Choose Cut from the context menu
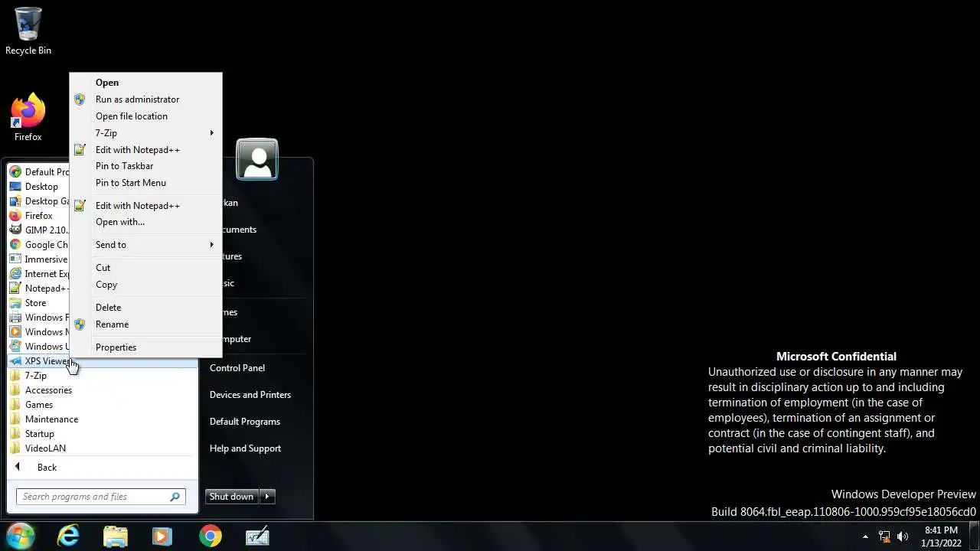 145,268
